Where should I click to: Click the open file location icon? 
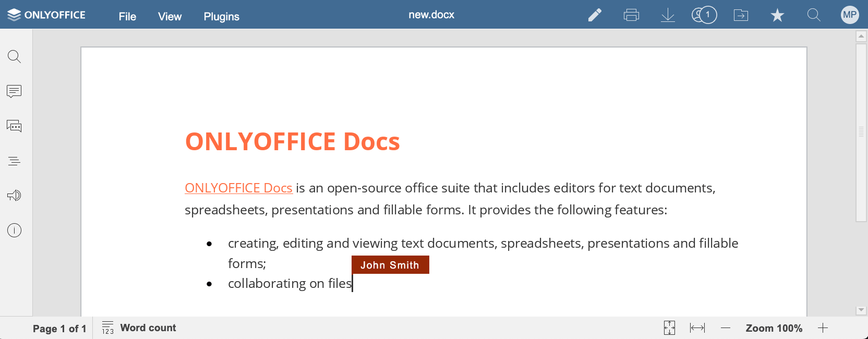coord(741,15)
